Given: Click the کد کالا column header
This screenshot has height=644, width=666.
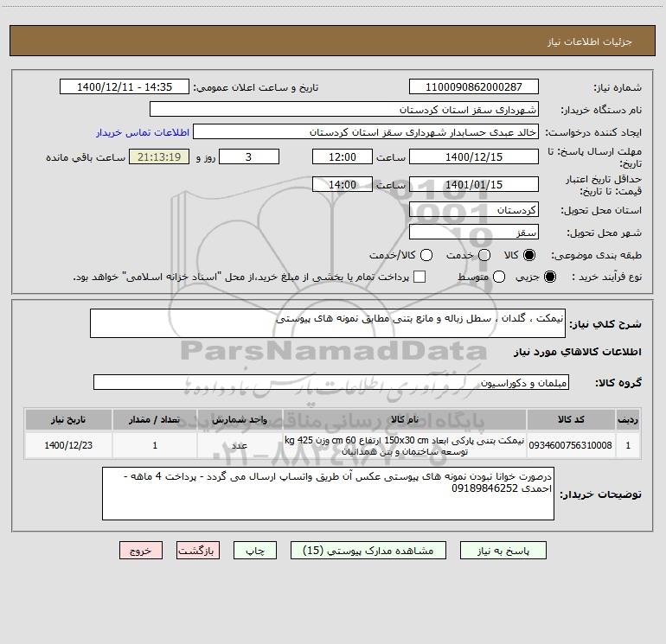Looking at the screenshot, I should coord(571,419).
